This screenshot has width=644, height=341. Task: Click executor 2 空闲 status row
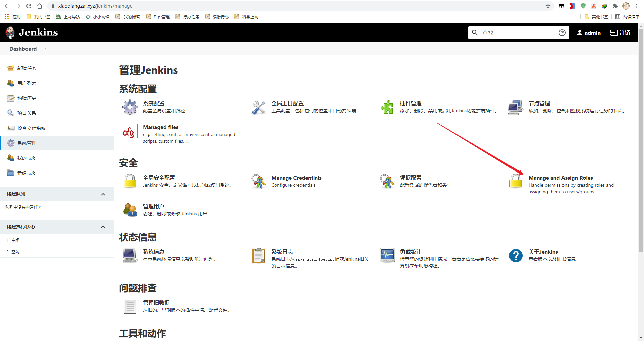57,252
